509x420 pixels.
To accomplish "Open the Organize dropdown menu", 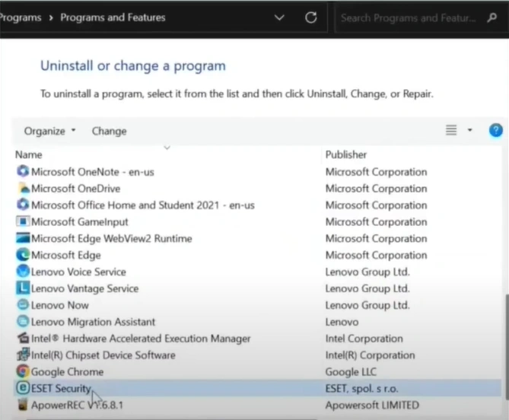I will (x=49, y=131).
